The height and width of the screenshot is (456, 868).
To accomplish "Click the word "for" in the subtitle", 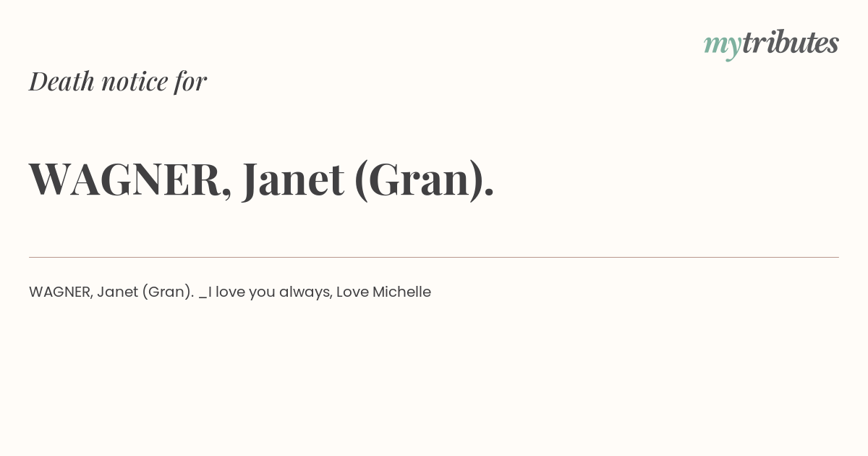I will point(190,82).
